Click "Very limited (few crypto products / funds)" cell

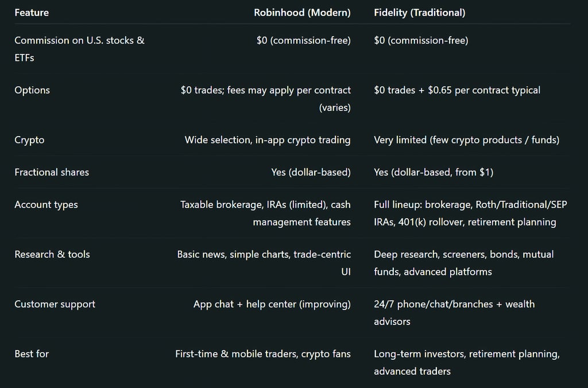click(466, 140)
